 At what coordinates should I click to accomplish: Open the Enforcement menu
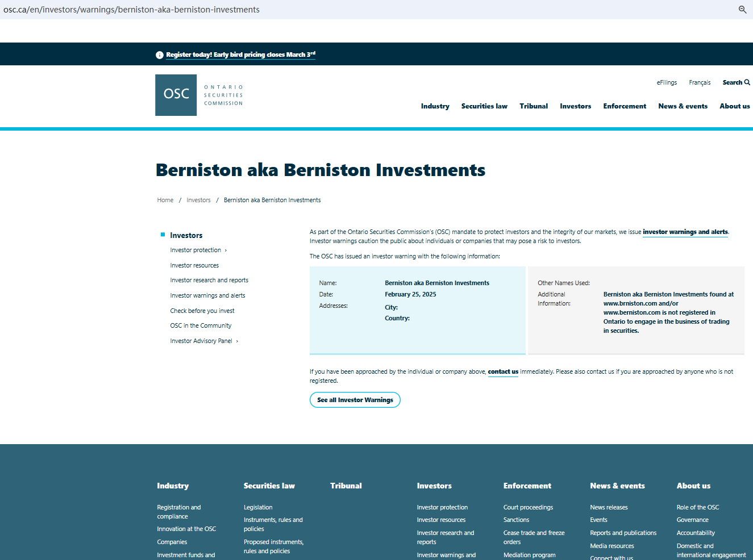tap(625, 106)
